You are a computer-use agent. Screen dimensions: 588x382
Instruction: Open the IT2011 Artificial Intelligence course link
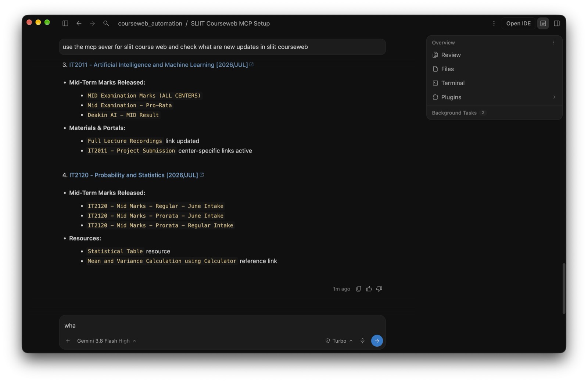[x=158, y=65]
